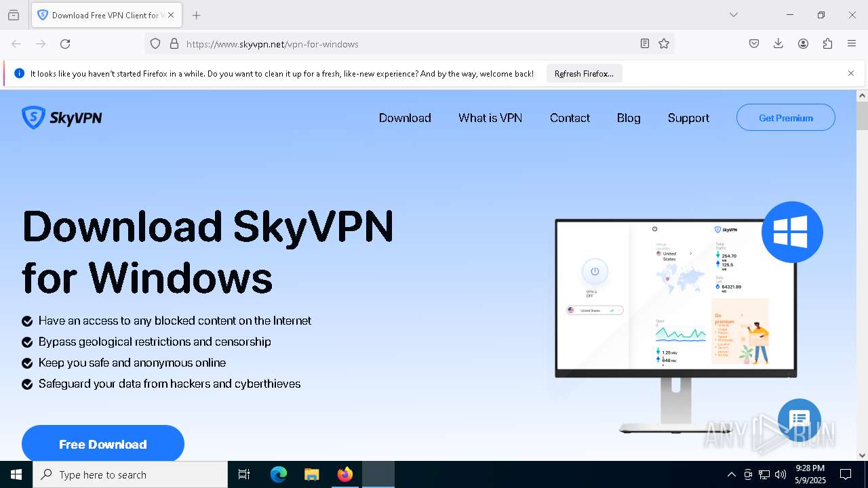Click the Refresh Firefox... button
Viewport: 868px width, 488px height.
click(x=584, y=73)
